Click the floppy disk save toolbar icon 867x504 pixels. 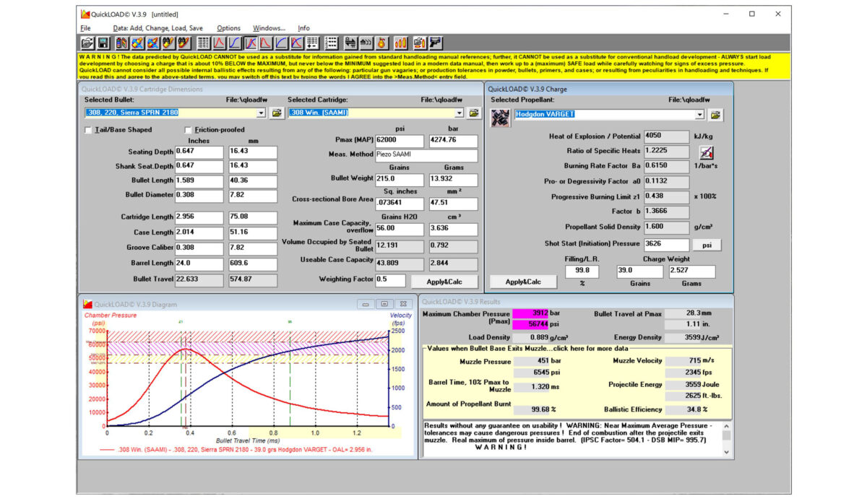(x=103, y=43)
